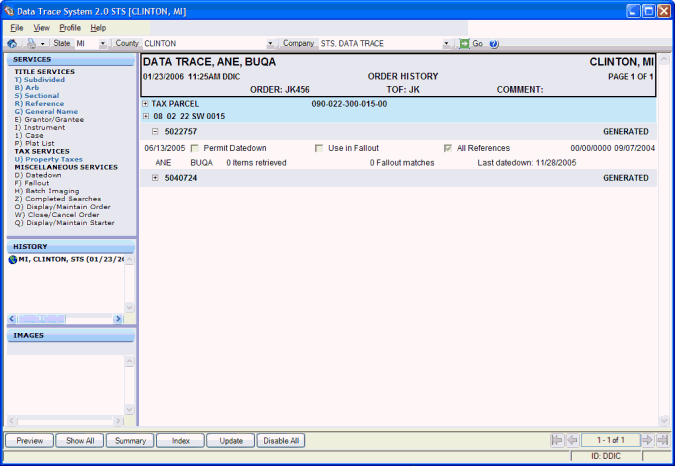Click the Home icon in the toolbar
Viewport: 675px width, 466px height.
12,43
